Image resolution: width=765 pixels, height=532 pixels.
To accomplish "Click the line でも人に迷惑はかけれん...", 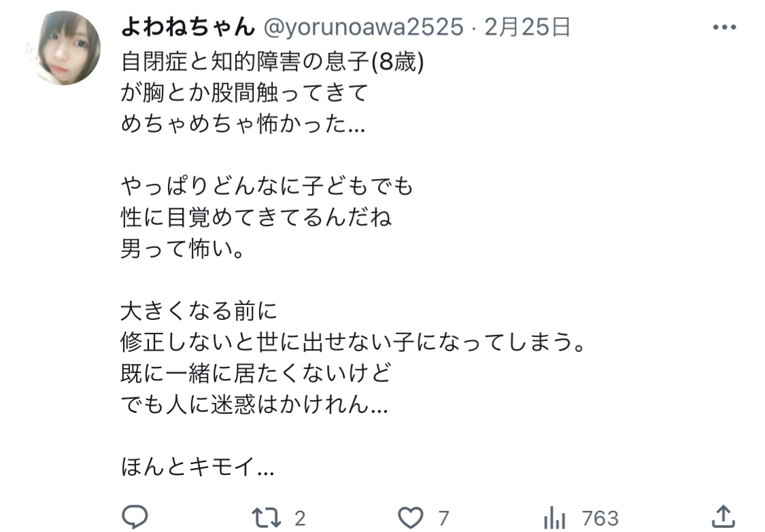I will (254, 404).
